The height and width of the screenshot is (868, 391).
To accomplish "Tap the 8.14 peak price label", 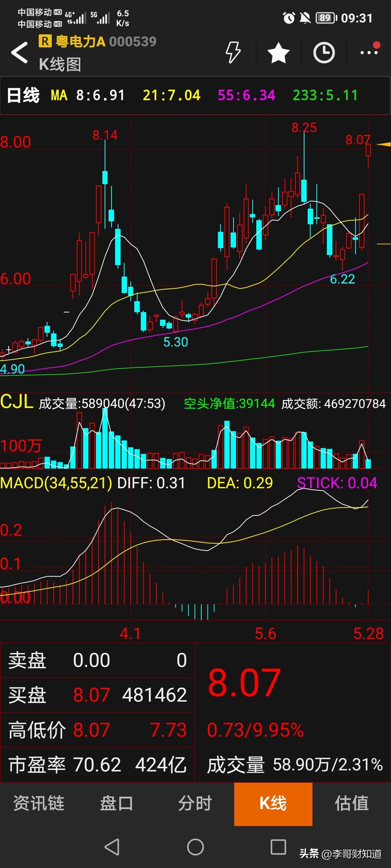I will pos(105,135).
